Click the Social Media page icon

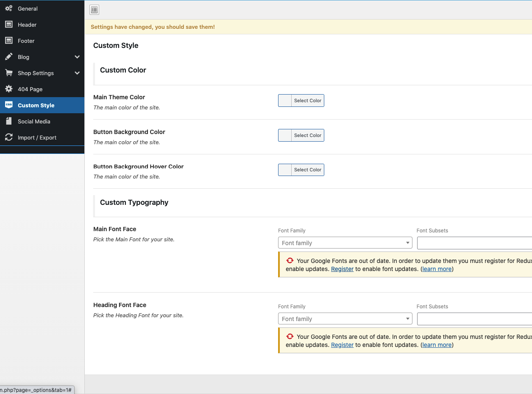8,121
